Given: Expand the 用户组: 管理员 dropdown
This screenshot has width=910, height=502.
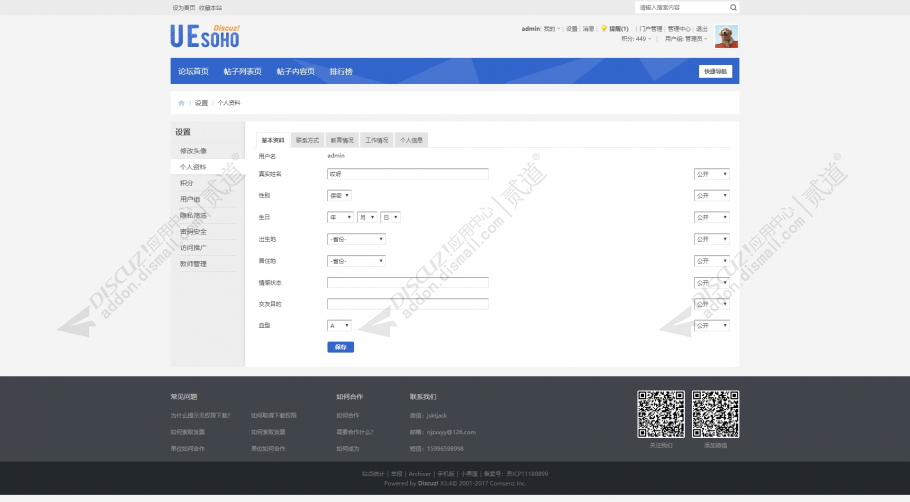Looking at the screenshot, I should click(686, 39).
